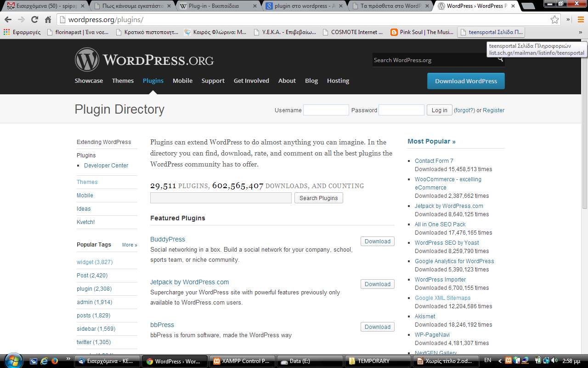The height and width of the screenshot is (368, 588).
Task: Download the bbPress plugin
Action: [377, 327]
